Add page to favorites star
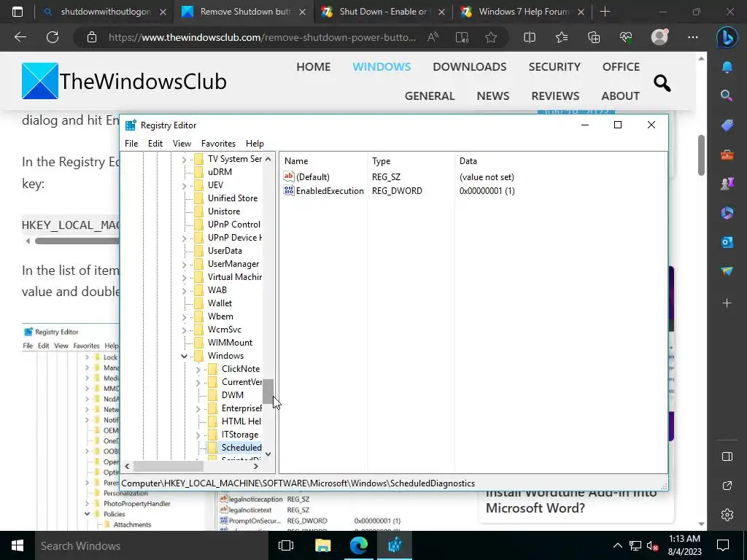Screen dimensions: 747x560 (x=491, y=37)
